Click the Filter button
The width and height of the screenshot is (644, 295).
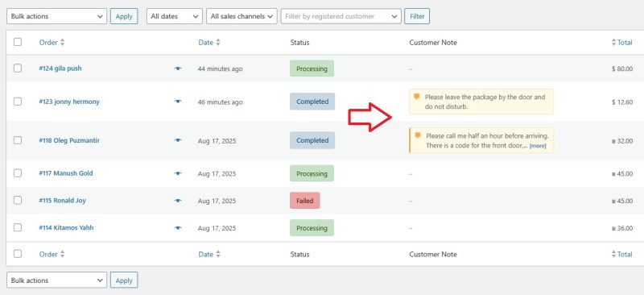417,16
